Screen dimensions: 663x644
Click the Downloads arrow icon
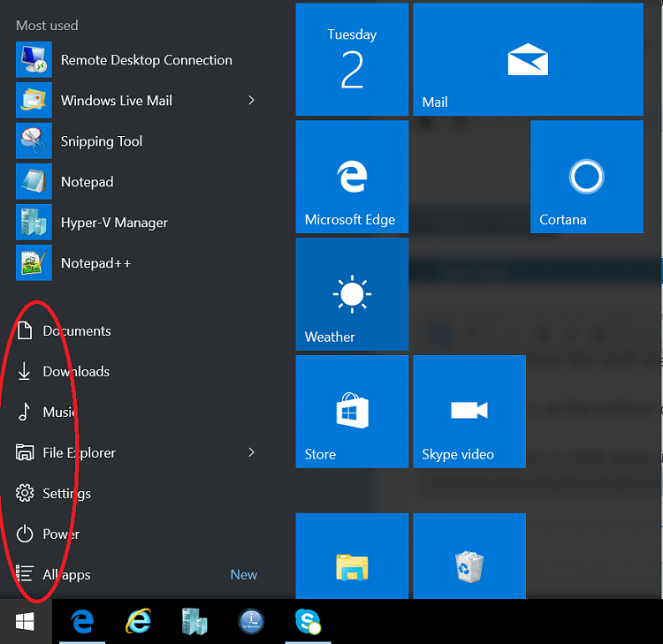(x=24, y=371)
